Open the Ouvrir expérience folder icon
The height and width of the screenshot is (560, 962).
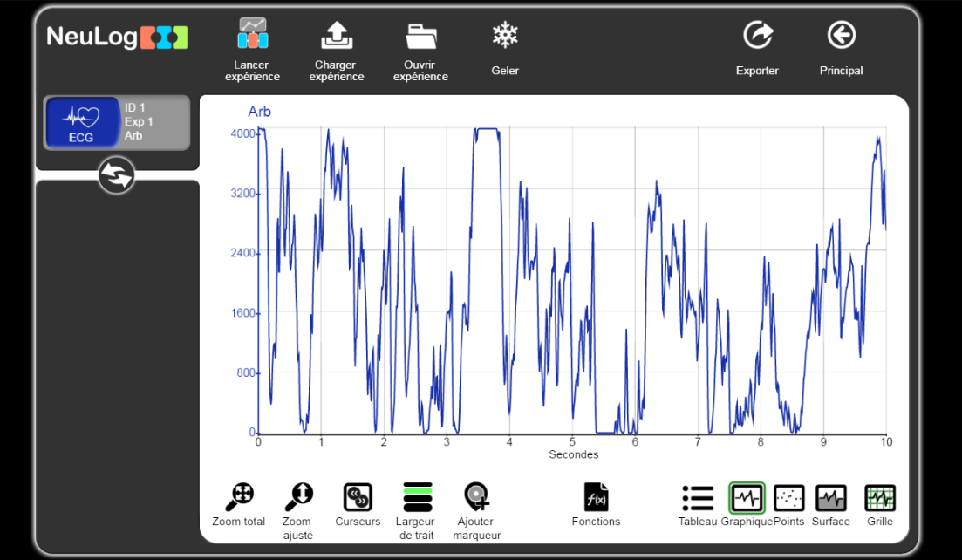click(420, 35)
